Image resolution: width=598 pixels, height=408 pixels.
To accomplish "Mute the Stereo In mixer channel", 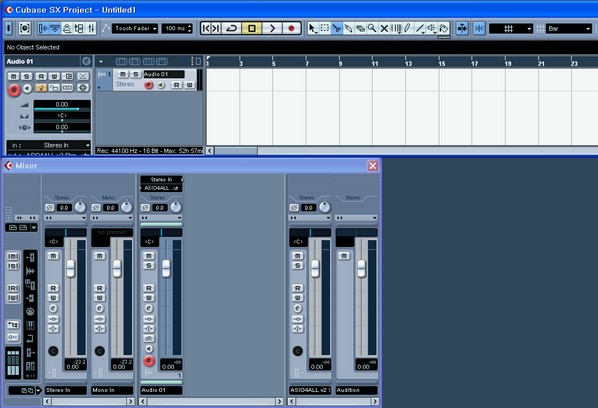I will [x=53, y=255].
